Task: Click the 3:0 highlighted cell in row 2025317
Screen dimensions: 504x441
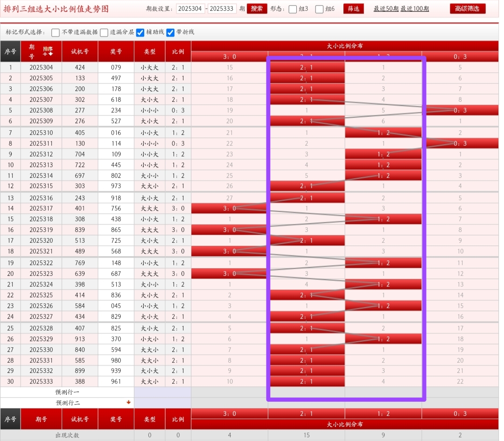Action: 230,208
